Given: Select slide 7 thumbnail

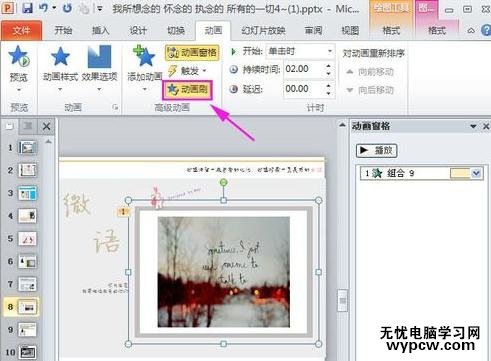Looking at the screenshot, I should tap(28, 284).
